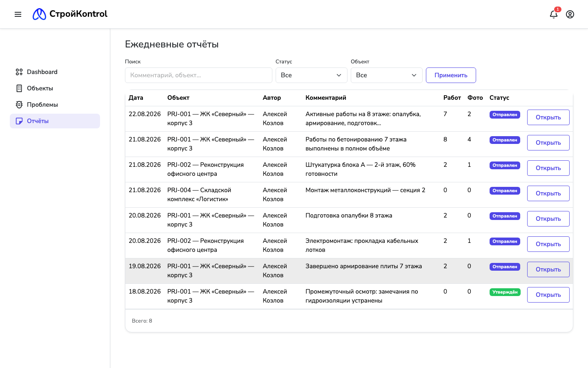Click the Статус column header
Screen dimensions: 588x368
tap(499, 98)
